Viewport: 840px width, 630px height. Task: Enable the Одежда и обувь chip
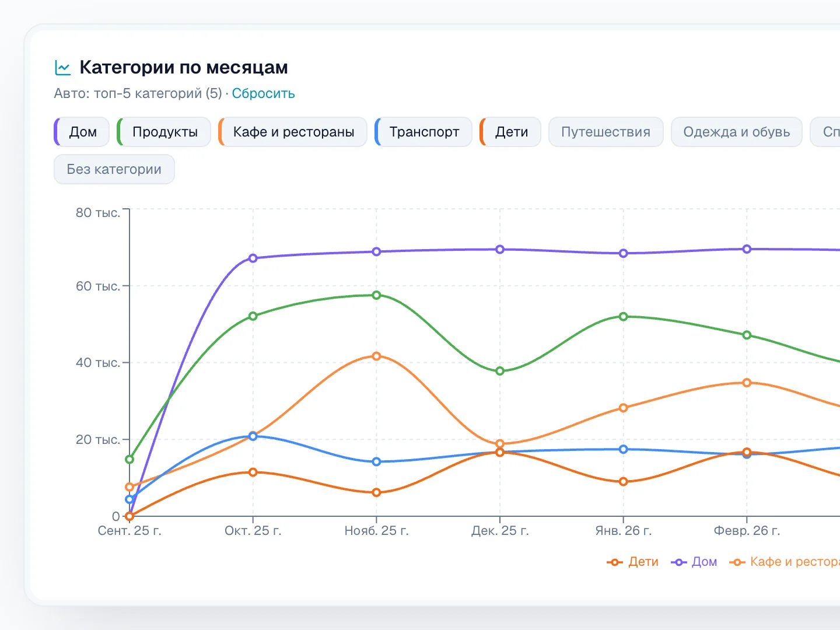737,132
